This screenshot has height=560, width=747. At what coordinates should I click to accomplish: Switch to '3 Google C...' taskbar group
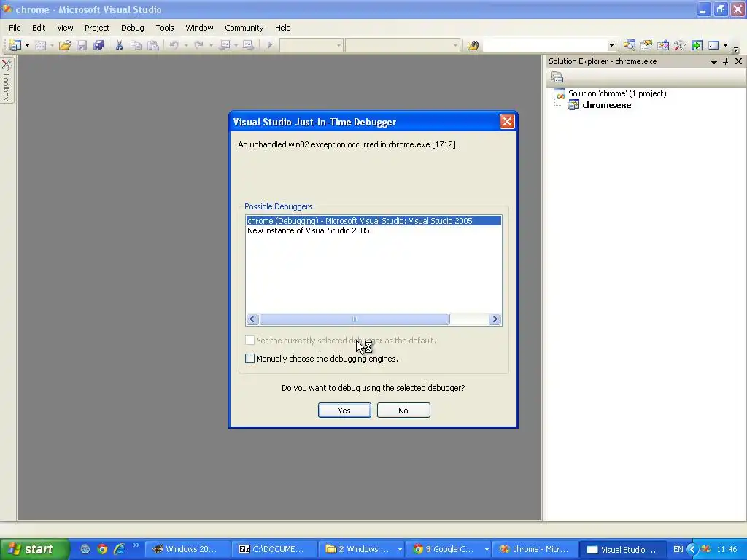tap(448, 549)
